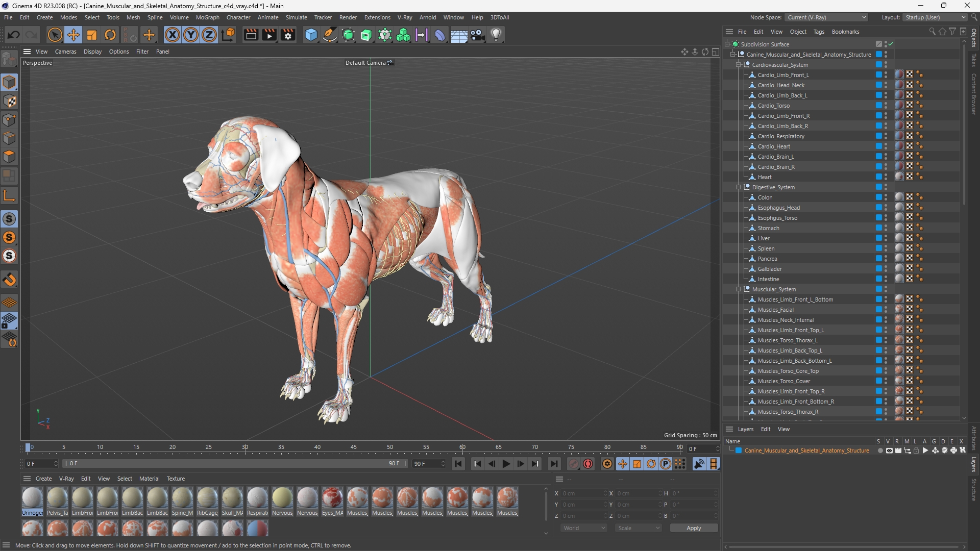Click the Play Forwards button
The image size is (980, 551).
coord(506,464)
